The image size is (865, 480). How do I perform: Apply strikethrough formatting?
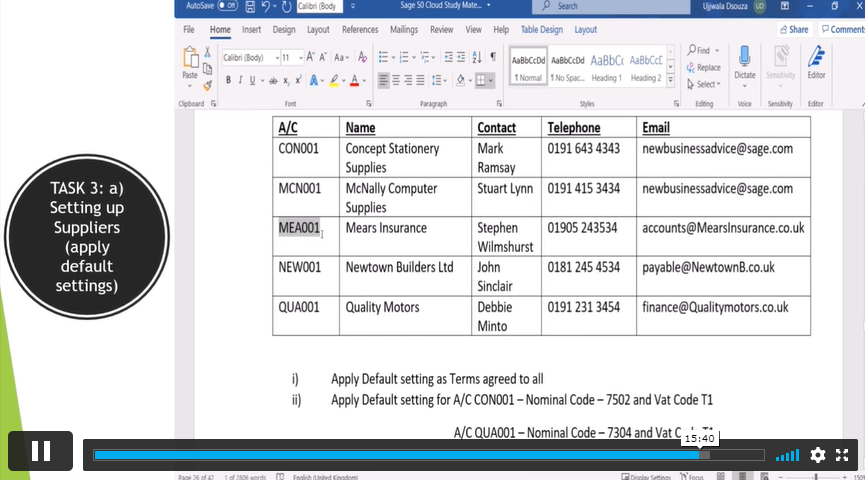[x=273, y=81]
